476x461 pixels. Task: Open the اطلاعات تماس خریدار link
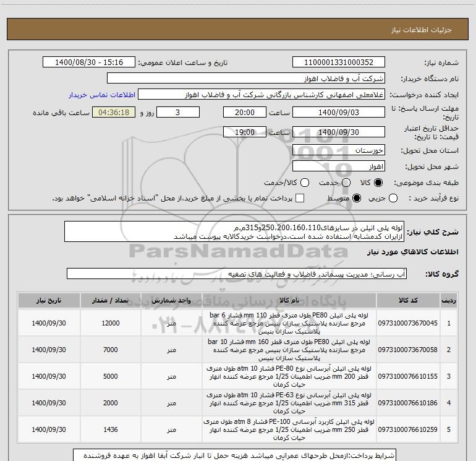coord(102,95)
